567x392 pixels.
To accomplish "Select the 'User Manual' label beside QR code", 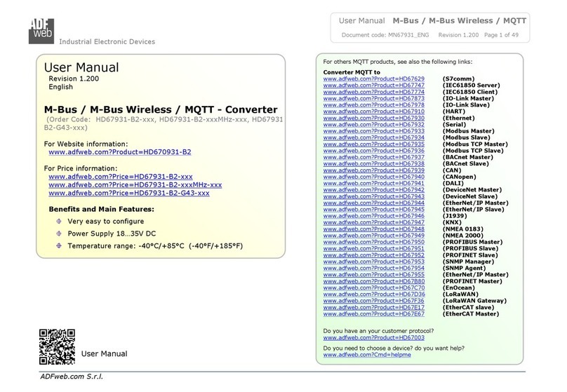I will [104, 353].
